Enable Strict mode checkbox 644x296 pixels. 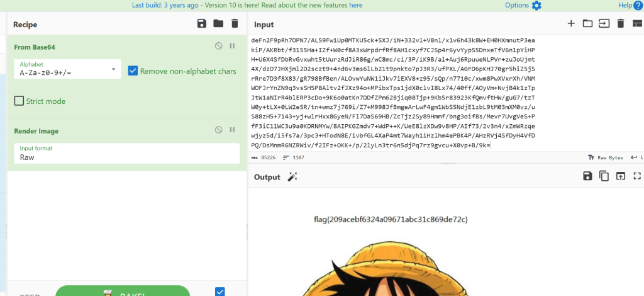(19, 101)
